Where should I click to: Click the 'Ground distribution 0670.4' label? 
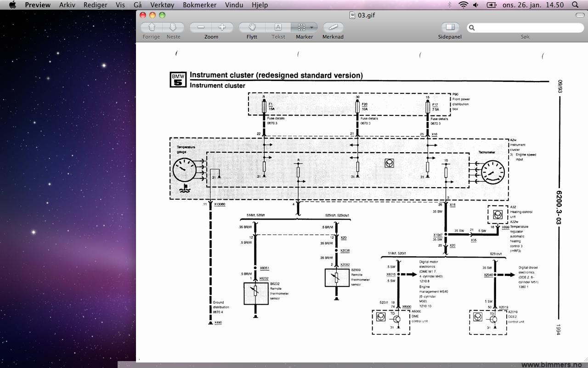pyautogui.click(x=220, y=307)
